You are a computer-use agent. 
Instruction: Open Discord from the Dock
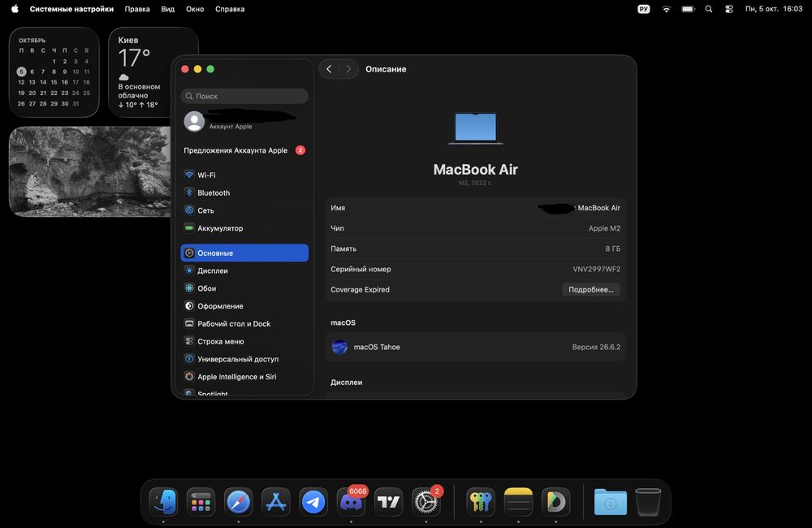pos(351,501)
